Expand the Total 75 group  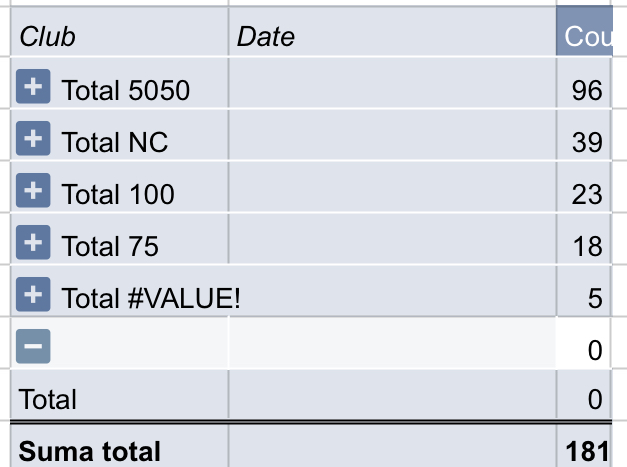pyautogui.click(x=33, y=242)
